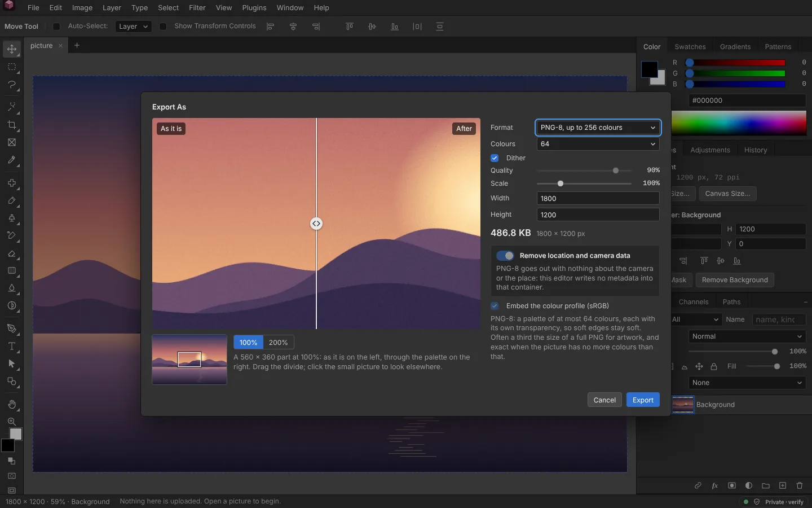Select the Move tool in the toolbox
Image resolution: width=812 pixels, height=508 pixels.
click(12, 49)
